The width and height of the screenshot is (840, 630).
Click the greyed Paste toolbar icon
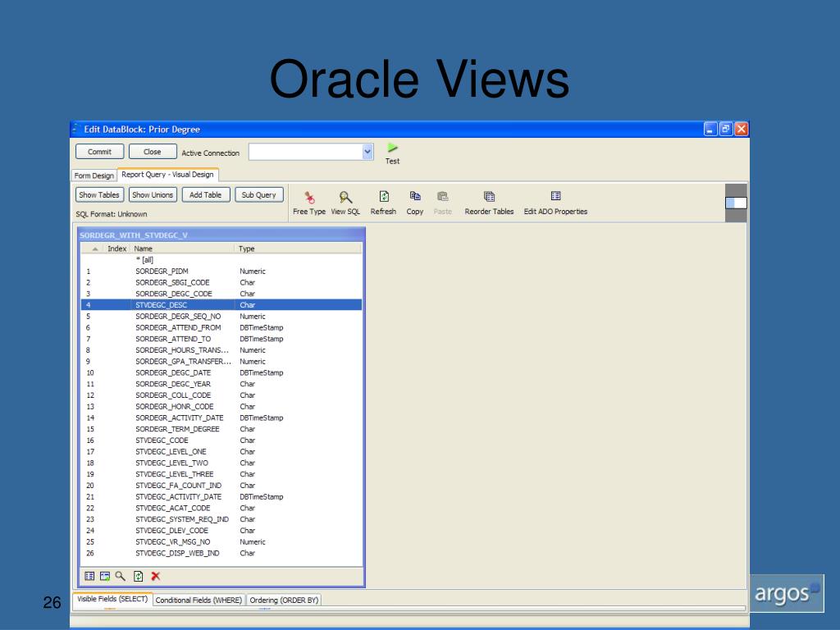click(x=442, y=196)
